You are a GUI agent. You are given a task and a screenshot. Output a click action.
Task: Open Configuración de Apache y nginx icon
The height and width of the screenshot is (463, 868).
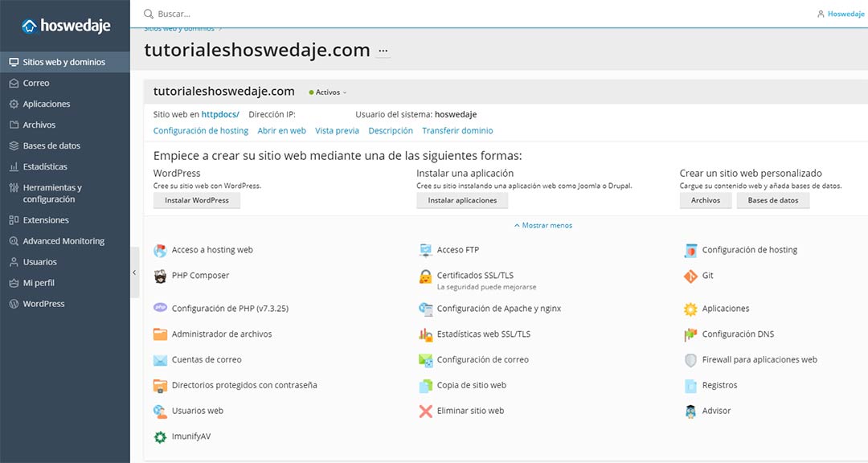(x=425, y=309)
